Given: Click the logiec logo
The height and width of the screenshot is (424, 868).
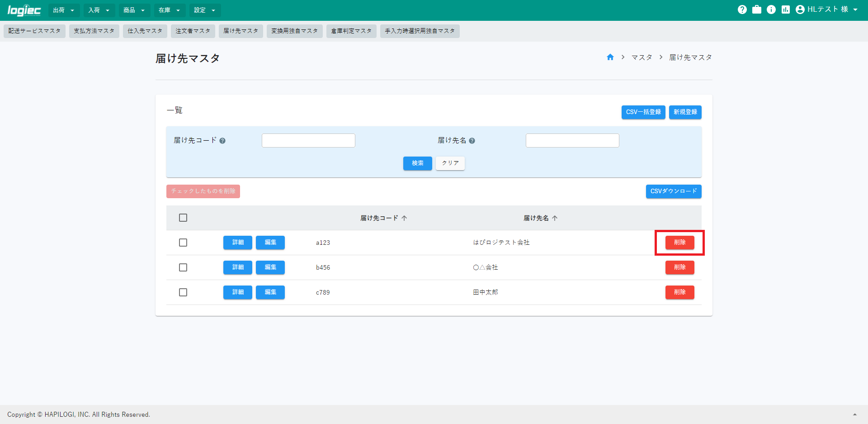Looking at the screenshot, I should tap(24, 10).
